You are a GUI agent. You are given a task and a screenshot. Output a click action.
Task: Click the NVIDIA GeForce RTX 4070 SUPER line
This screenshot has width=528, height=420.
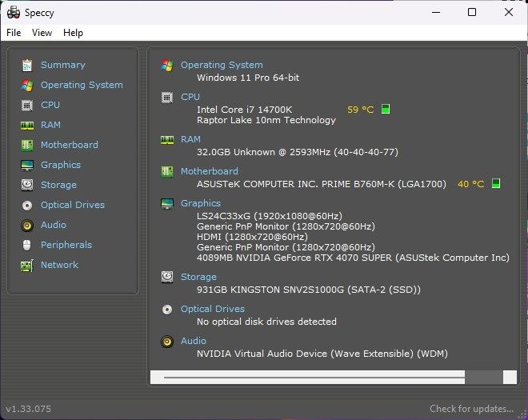tap(353, 258)
